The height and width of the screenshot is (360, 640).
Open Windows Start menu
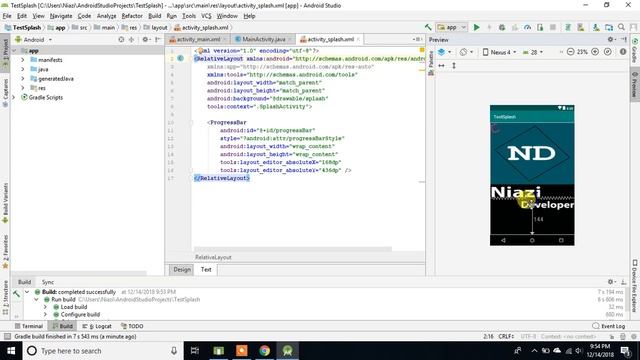11,351
